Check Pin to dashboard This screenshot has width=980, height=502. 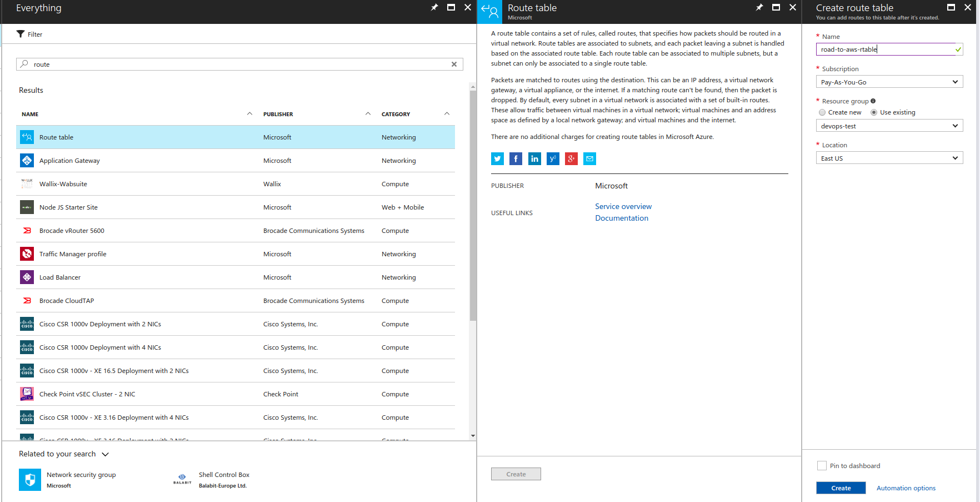click(x=822, y=466)
